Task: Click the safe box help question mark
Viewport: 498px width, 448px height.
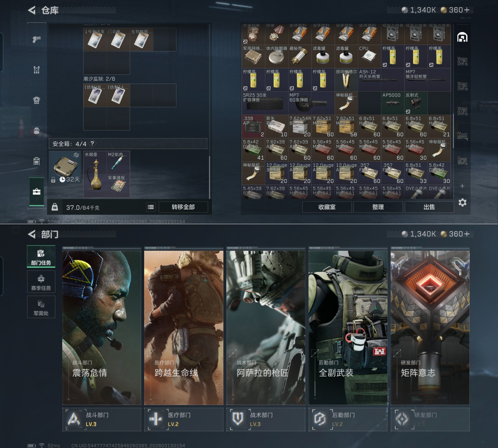Action: click(x=92, y=144)
